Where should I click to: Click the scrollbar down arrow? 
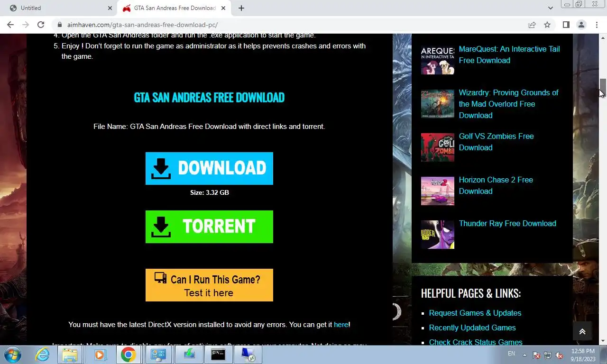coord(603,341)
